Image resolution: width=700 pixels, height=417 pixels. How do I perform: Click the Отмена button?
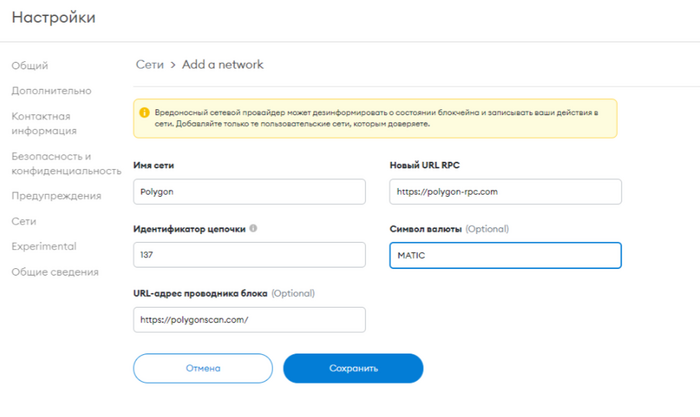203,368
